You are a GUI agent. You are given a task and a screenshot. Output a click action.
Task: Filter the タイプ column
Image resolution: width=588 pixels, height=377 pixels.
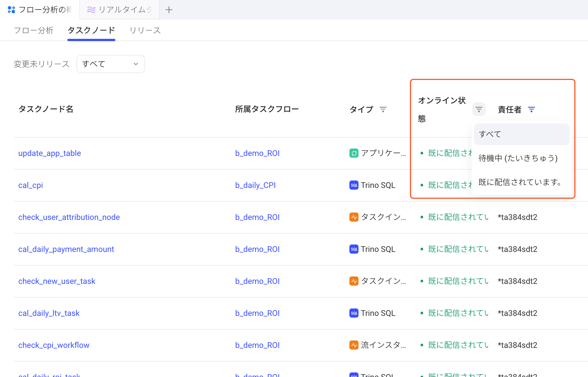[383, 109]
